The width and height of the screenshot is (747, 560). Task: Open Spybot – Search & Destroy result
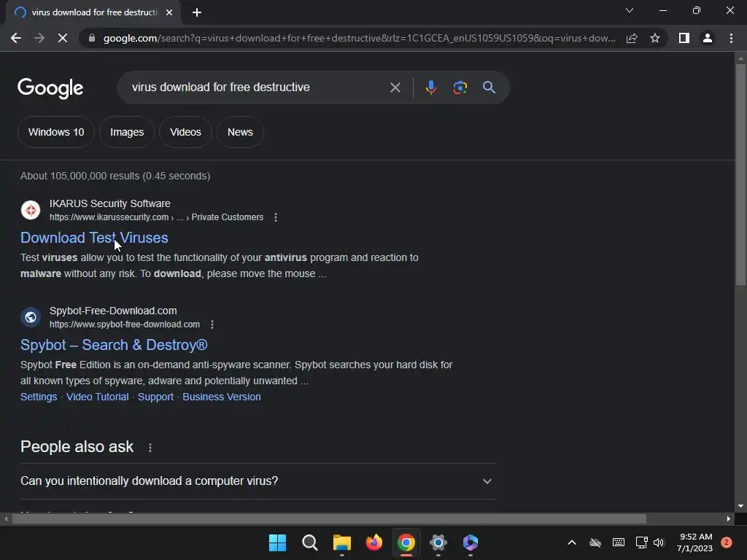[x=114, y=345]
